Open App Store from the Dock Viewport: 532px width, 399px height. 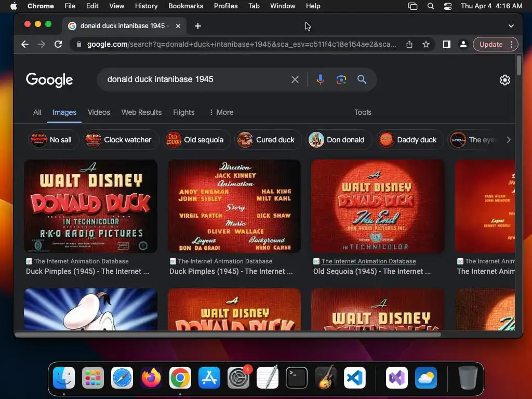click(209, 378)
